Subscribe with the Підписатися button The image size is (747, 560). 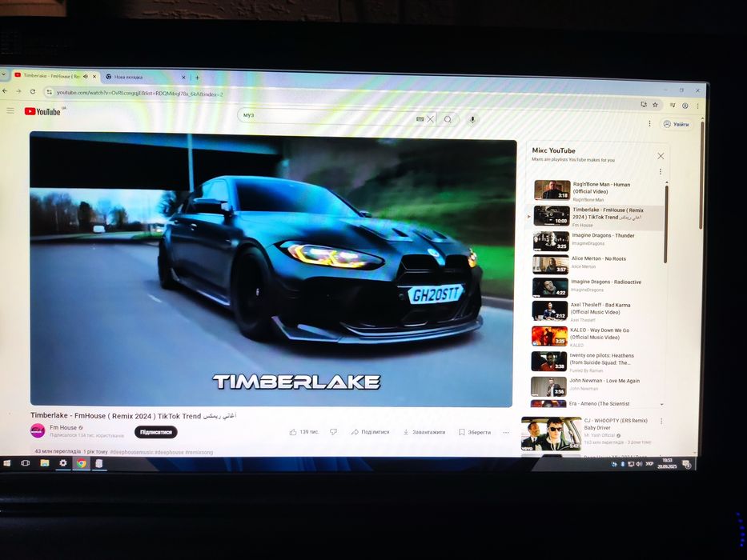click(x=156, y=432)
